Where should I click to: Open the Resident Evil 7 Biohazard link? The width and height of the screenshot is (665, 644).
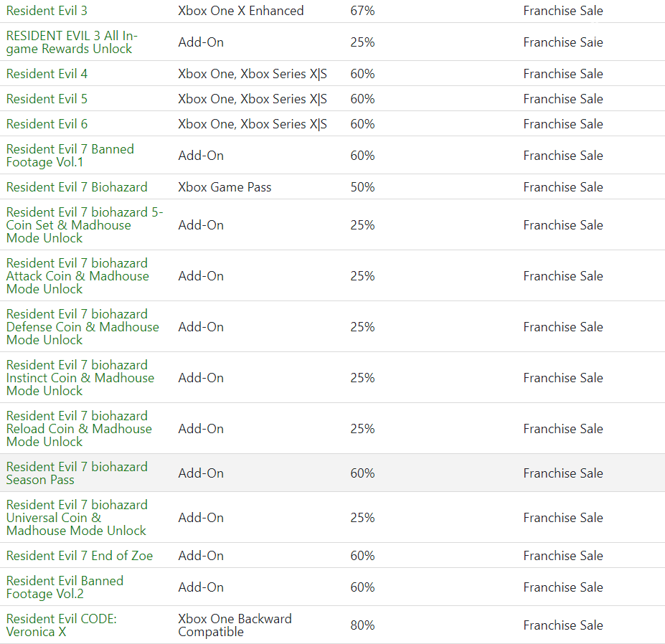point(77,187)
